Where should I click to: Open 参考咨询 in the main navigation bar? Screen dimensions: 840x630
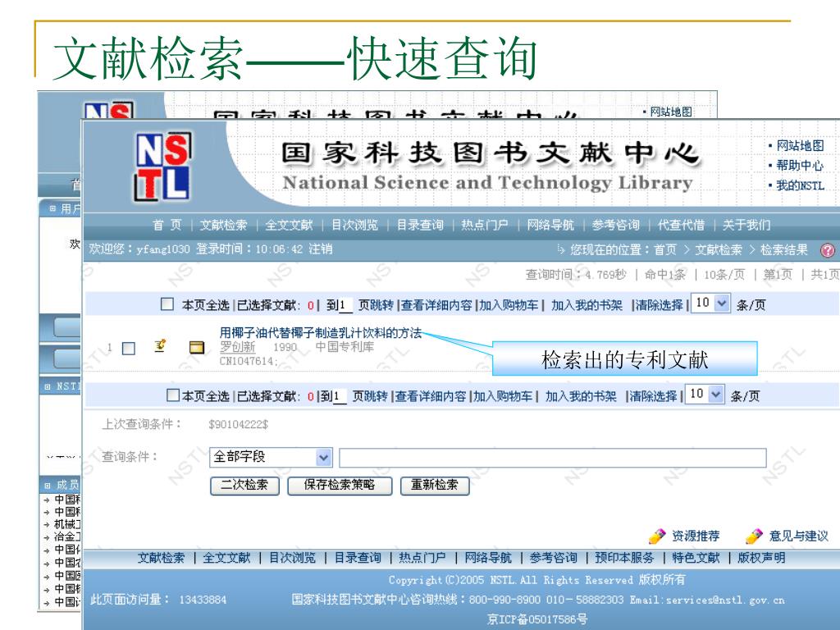(615, 225)
